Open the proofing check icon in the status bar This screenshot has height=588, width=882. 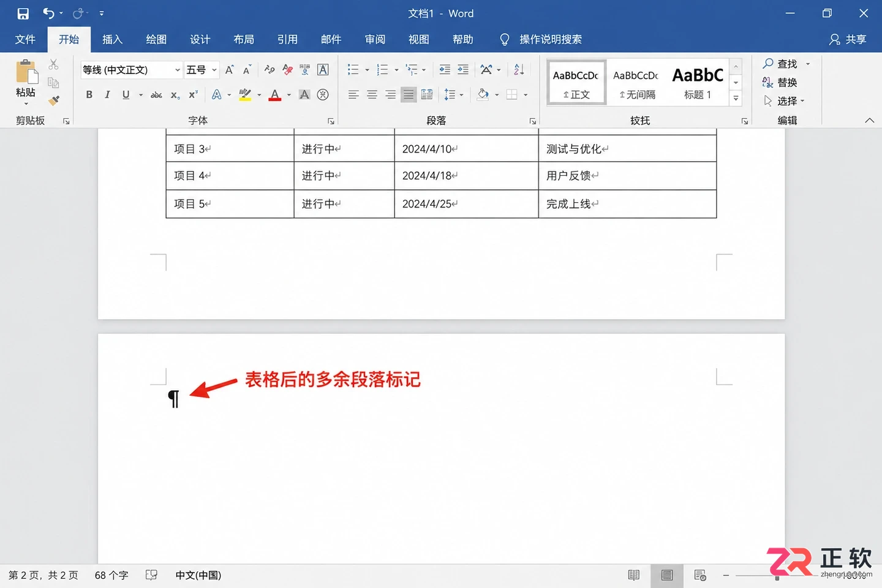click(x=151, y=575)
